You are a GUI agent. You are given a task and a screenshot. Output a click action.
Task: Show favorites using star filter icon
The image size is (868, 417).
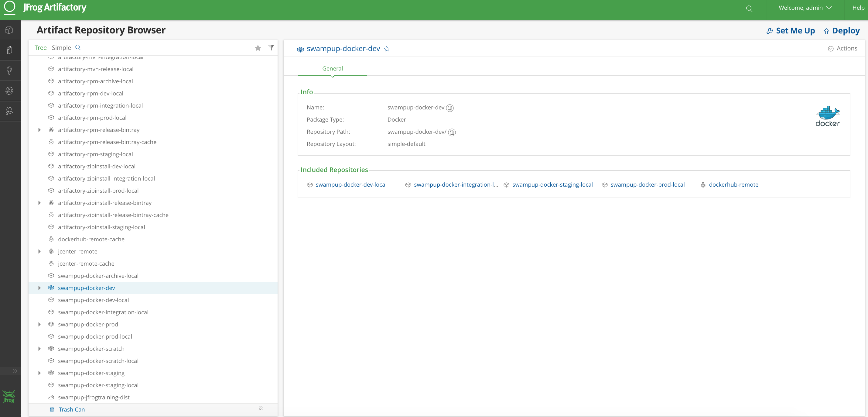pos(258,48)
